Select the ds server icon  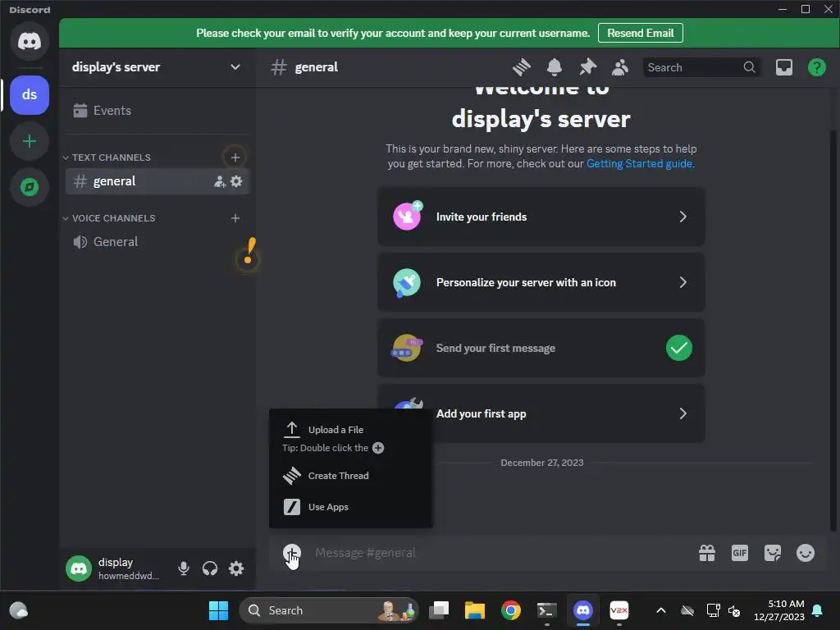[30, 95]
